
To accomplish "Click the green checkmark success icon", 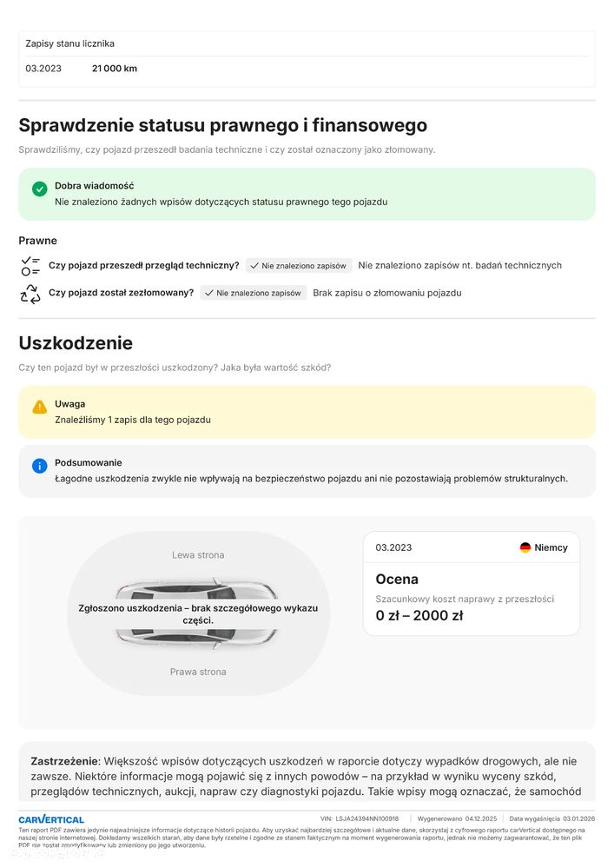I will coord(39,189).
